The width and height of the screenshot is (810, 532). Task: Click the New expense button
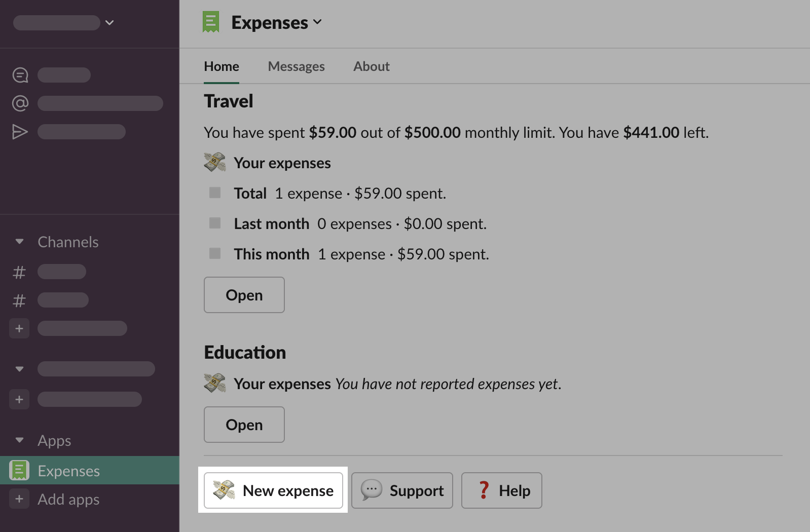(x=273, y=490)
